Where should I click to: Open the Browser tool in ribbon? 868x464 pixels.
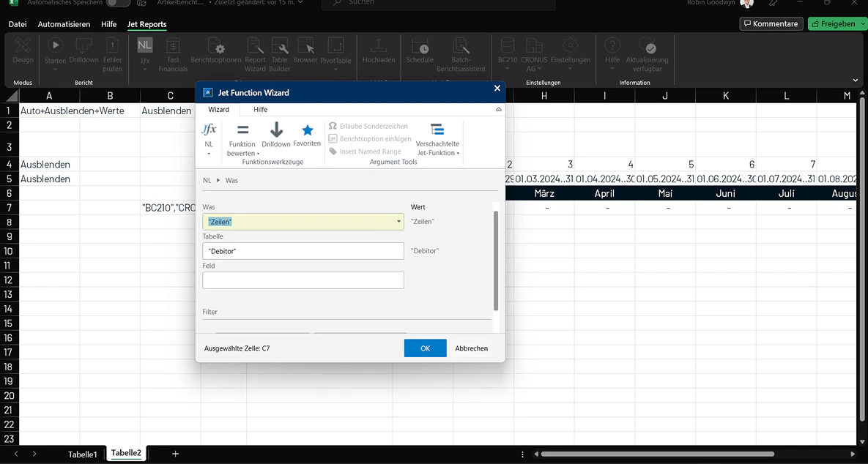click(x=305, y=50)
